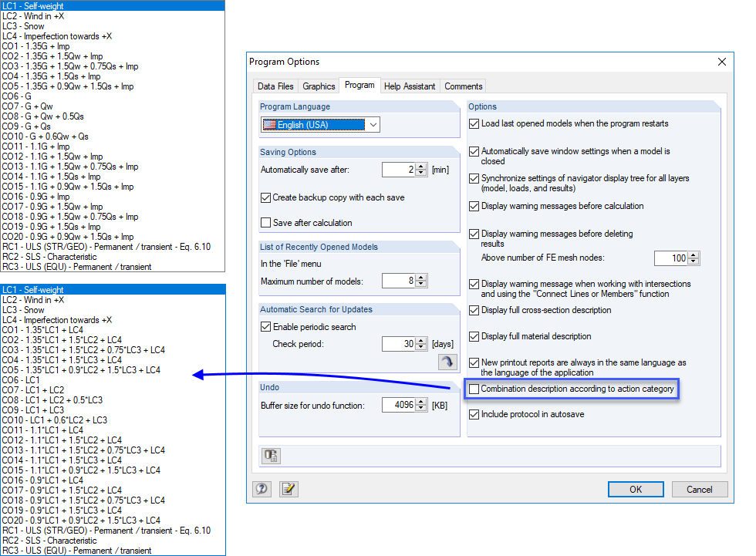Select RC1 - ULS (STR/GEO) in upper list
This screenshot has width=756, height=556.
pos(113,247)
